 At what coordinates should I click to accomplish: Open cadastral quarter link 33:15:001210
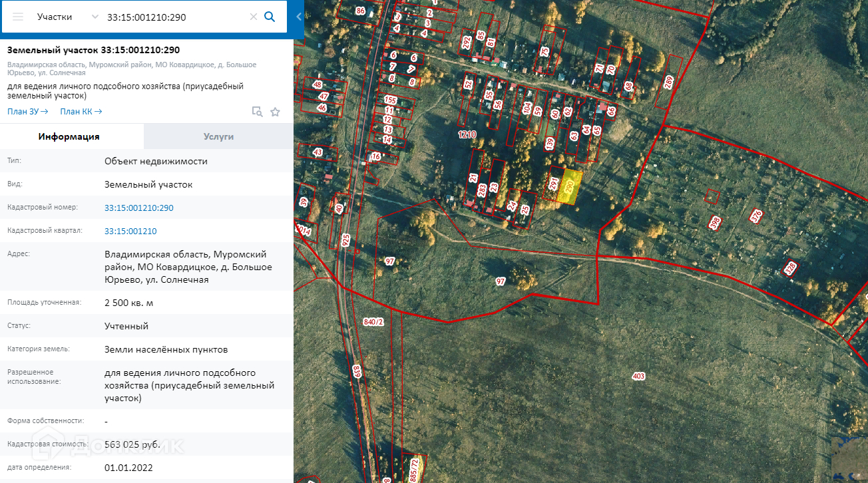coord(130,232)
